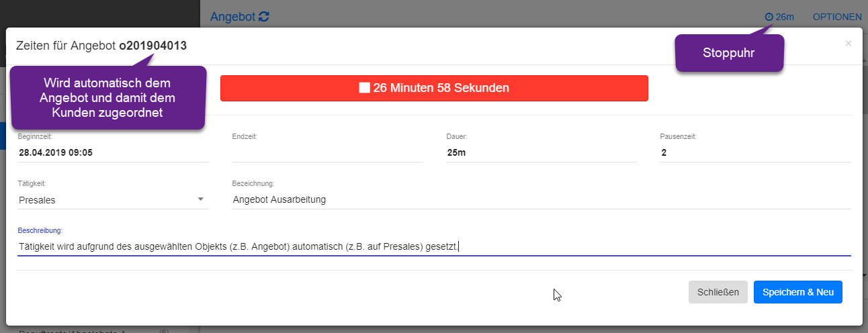Stop the running 26 Minuten 58 Sekunden timer
The height and width of the screenshot is (333, 868).
coord(434,88)
